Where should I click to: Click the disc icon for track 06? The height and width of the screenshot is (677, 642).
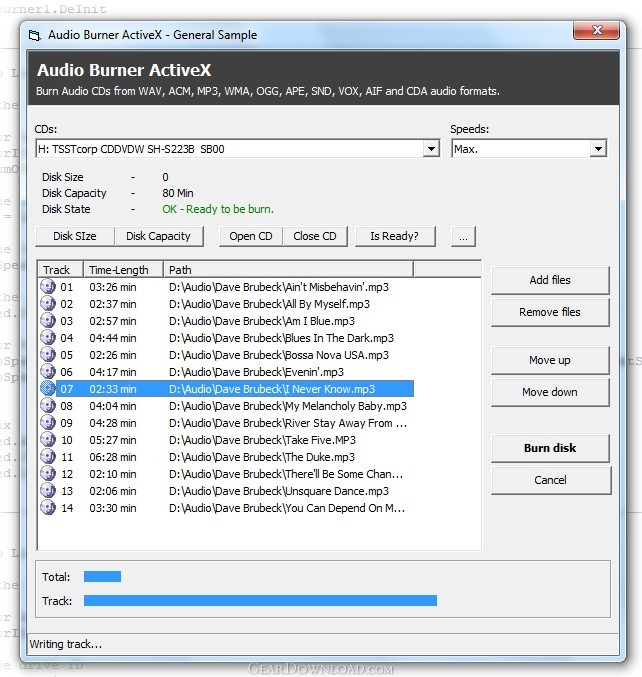point(48,372)
